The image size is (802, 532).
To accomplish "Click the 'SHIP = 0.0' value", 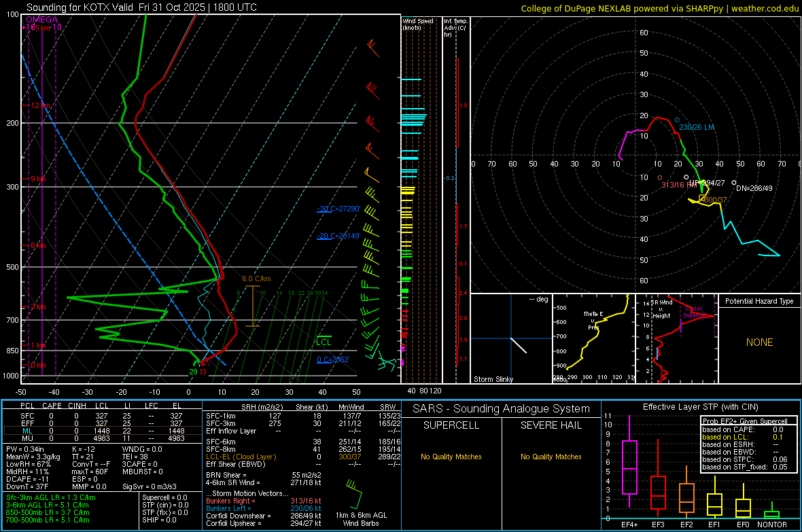I will point(159,520).
